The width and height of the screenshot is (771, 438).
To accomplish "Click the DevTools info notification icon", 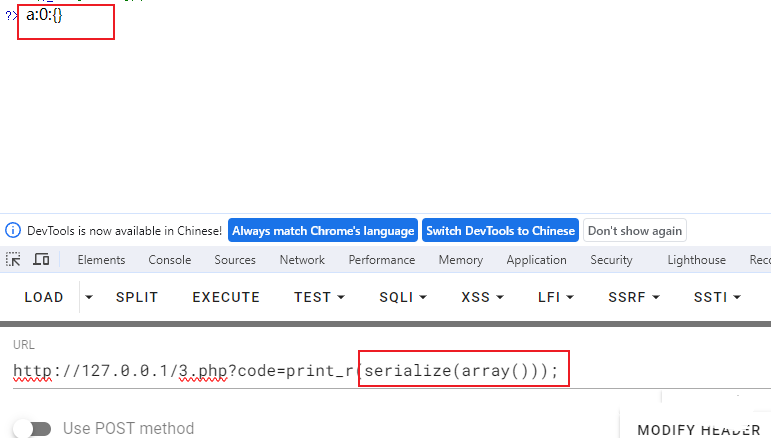I will [13, 230].
